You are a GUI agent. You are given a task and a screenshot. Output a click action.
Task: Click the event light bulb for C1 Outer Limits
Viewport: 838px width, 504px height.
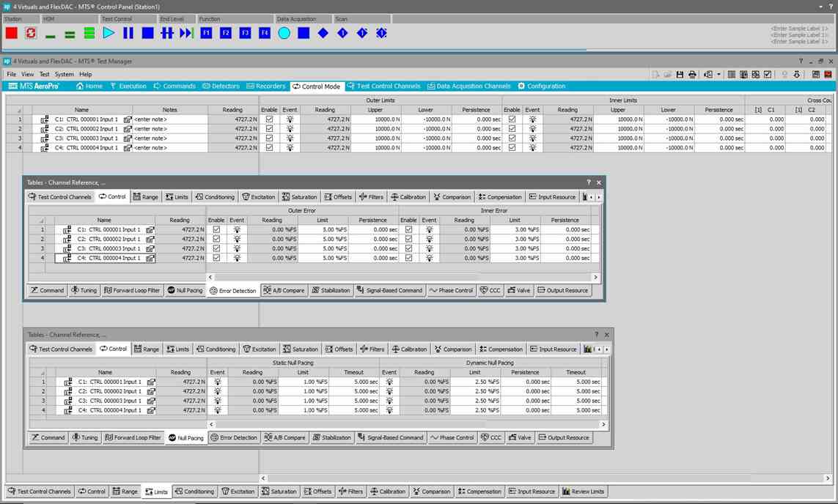pyautogui.click(x=290, y=119)
